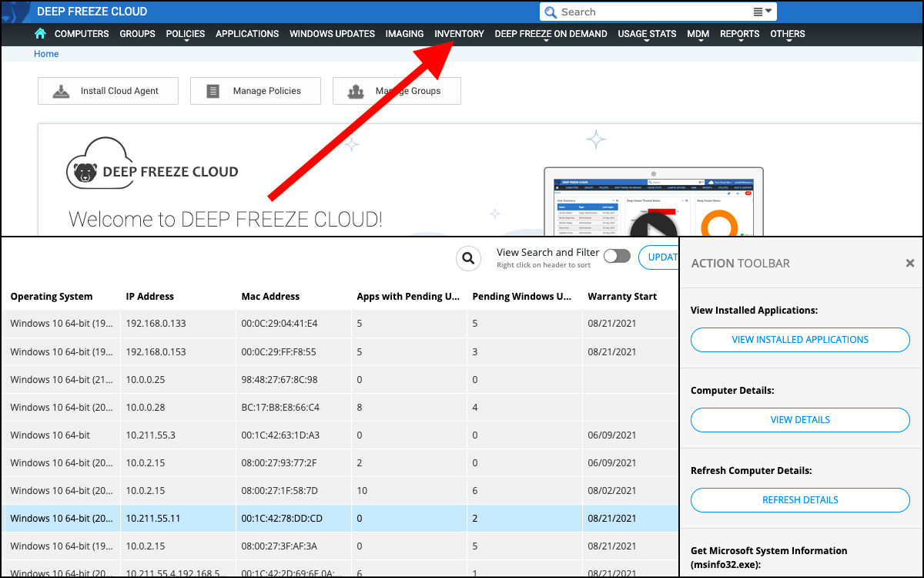The height and width of the screenshot is (578, 924).
Task: Expand the Reports menu dropdown
Action: tap(739, 34)
